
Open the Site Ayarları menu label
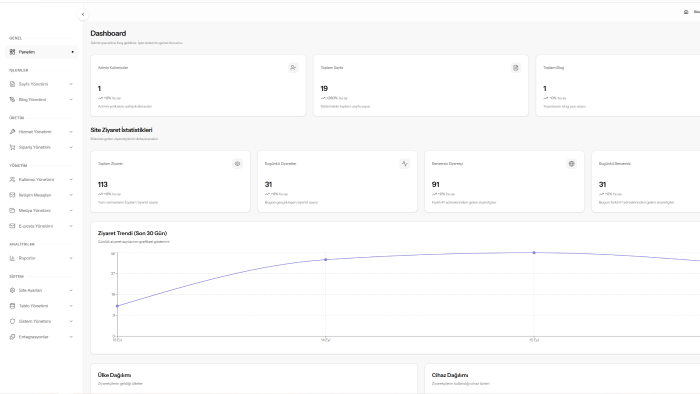click(30, 290)
